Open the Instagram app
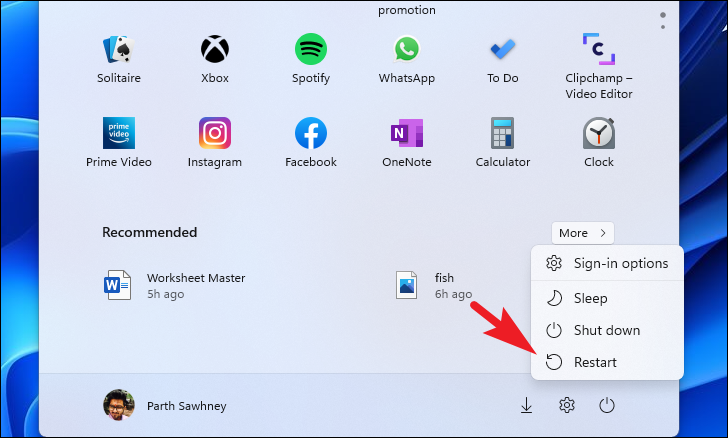This screenshot has height=438, width=728. [x=214, y=143]
